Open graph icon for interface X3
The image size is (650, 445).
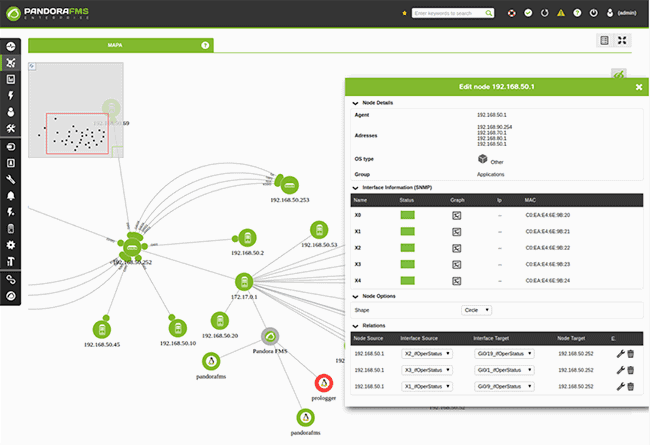[x=456, y=265]
